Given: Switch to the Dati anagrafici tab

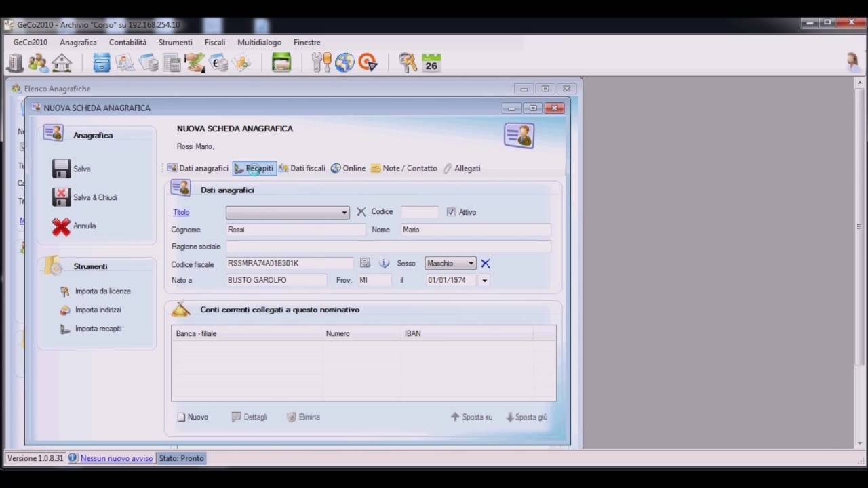Looking at the screenshot, I should point(198,168).
